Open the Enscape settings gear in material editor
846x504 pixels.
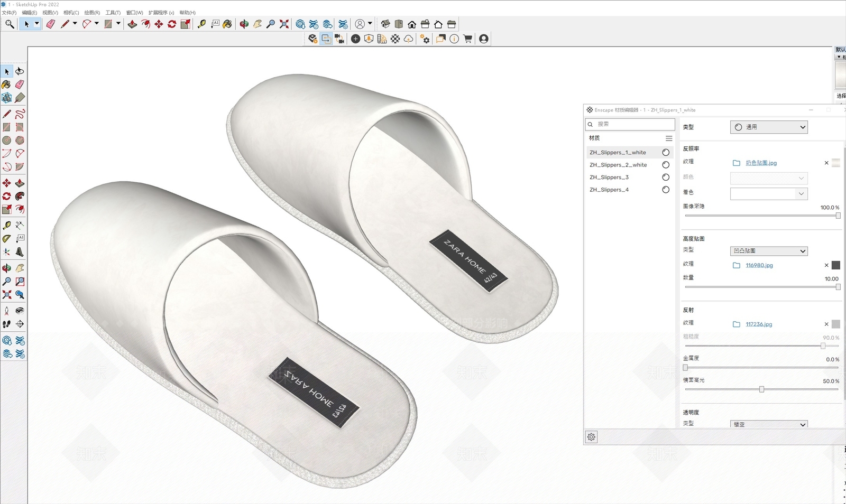(x=591, y=437)
